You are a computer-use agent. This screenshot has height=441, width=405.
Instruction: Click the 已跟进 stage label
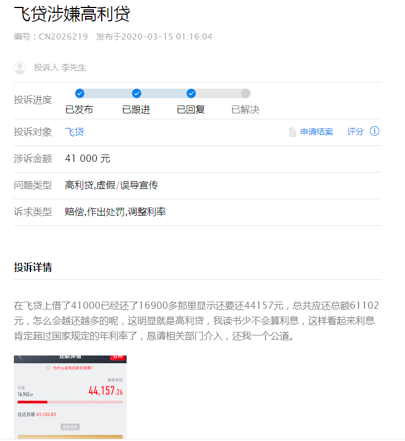(136, 110)
